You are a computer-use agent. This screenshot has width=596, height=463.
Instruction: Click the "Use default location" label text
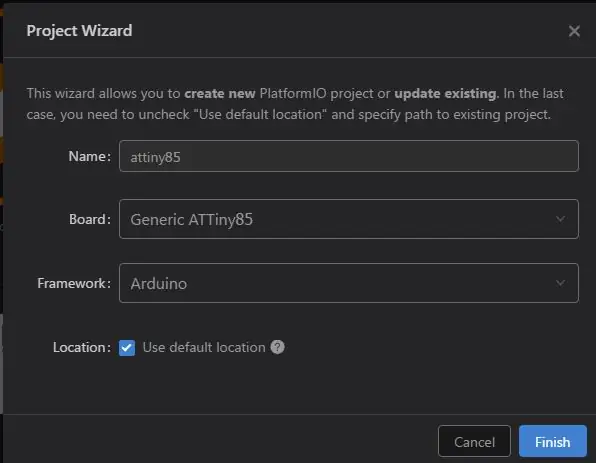pos(204,347)
